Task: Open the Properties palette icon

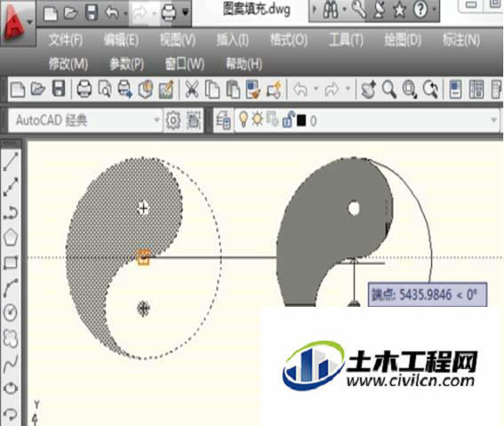Action: 455,89
